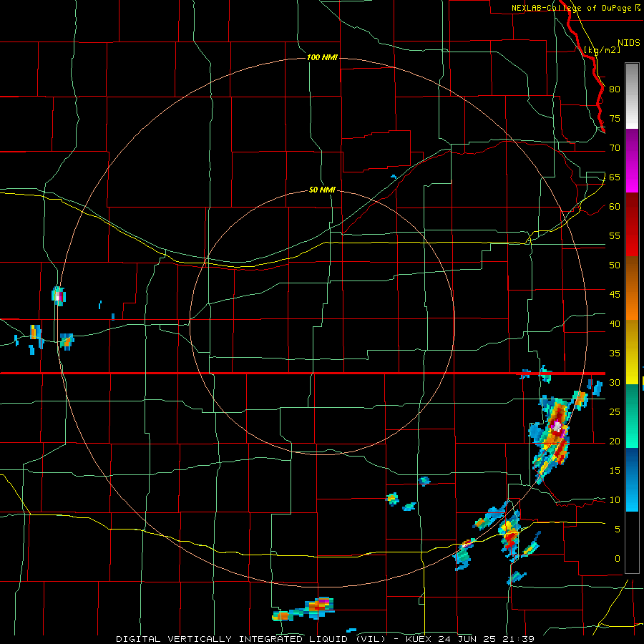The width and height of the screenshot is (644, 644).
Task: Pick the yellow segment of the color bar
Action: 632,352
